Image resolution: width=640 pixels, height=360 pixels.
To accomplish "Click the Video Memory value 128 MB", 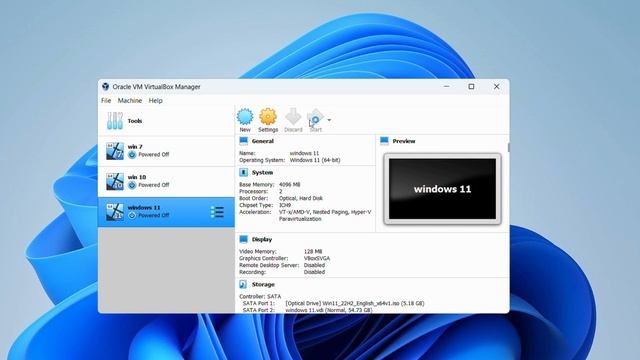I will [x=313, y=251].
